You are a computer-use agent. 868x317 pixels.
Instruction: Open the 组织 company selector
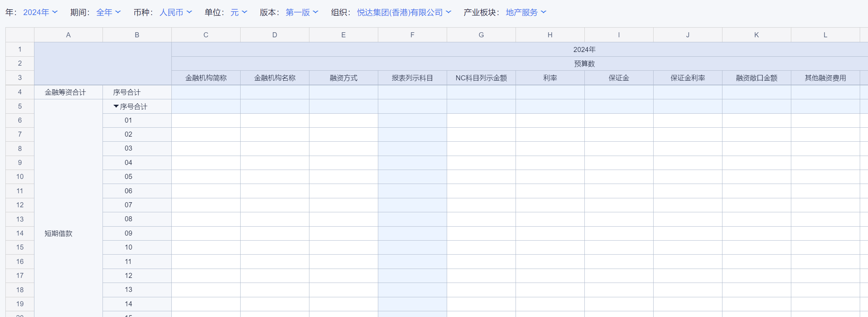404,12
